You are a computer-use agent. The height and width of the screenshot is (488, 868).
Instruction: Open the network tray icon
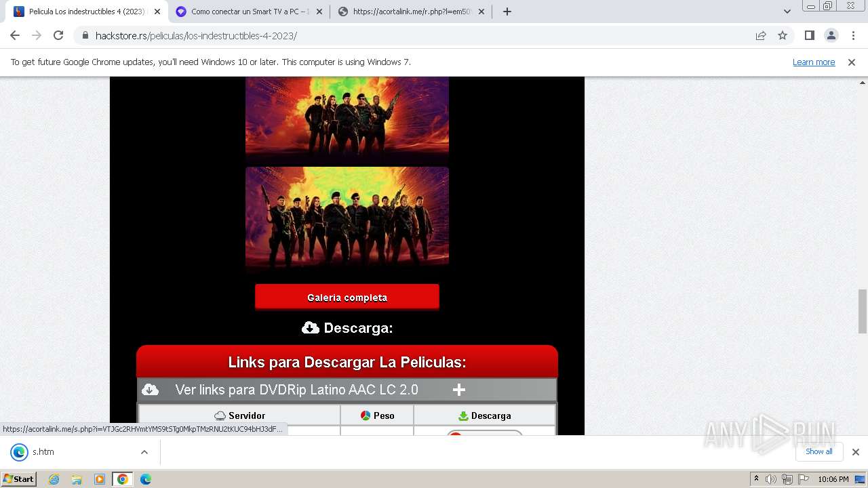pos(787,479)
